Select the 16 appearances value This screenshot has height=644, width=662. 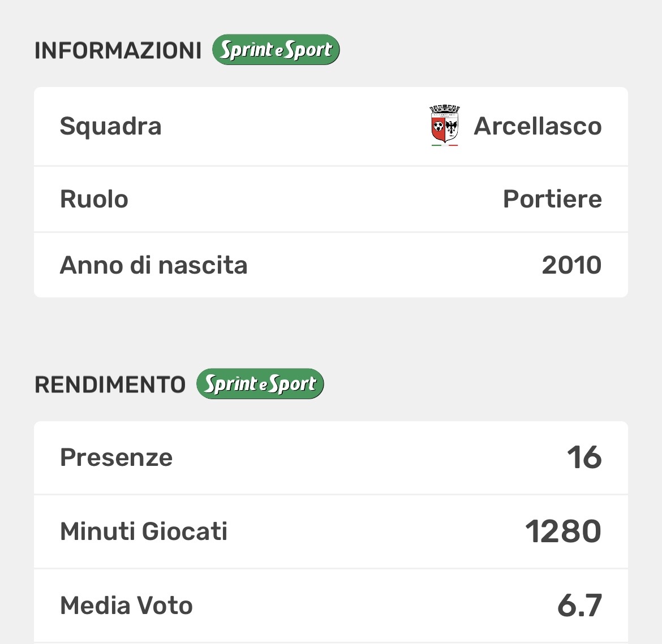point(584,457)
